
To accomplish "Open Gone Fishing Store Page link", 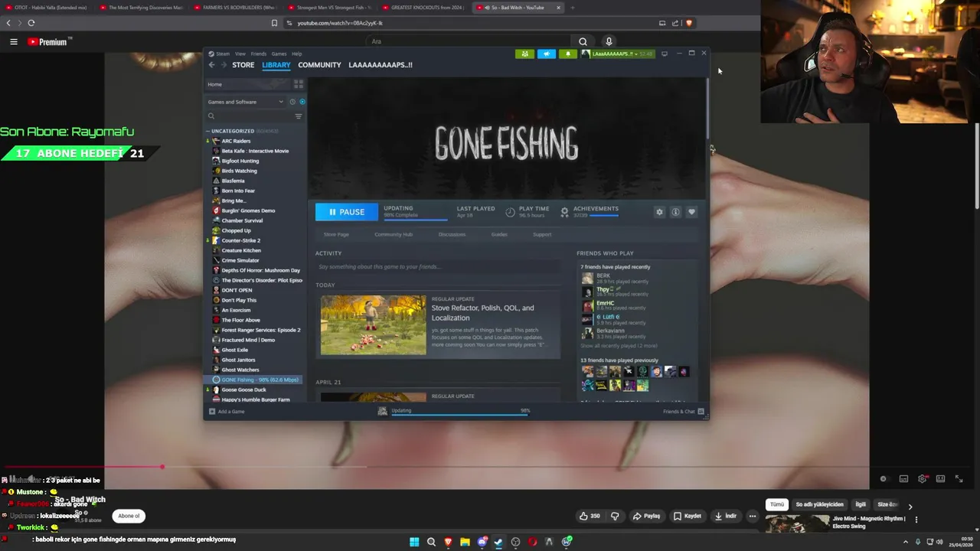I will click(x=336, y=234).
